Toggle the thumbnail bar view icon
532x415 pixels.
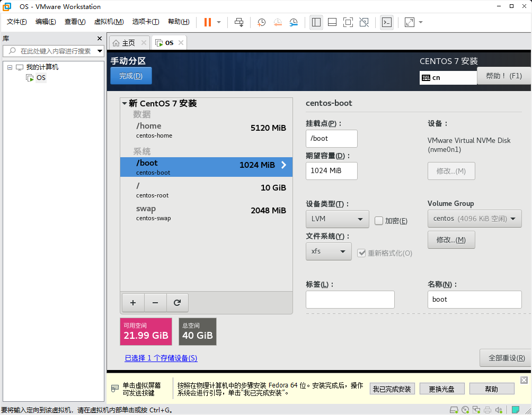tap(332, 22)
